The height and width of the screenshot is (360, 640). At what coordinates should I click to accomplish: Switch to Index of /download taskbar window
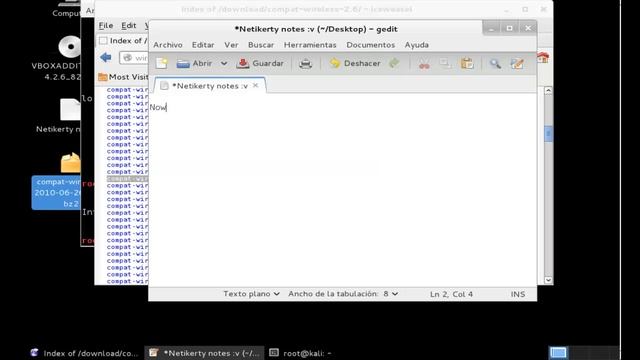85,353
